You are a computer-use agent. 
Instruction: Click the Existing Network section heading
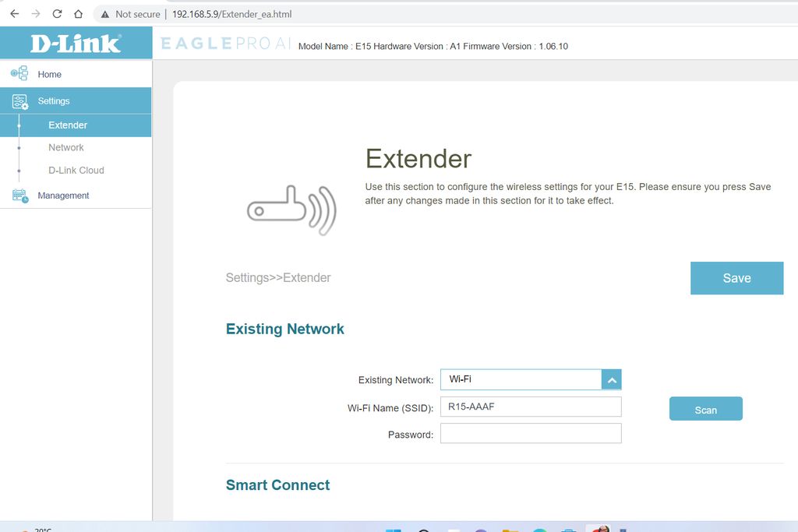tap(284, 329)
